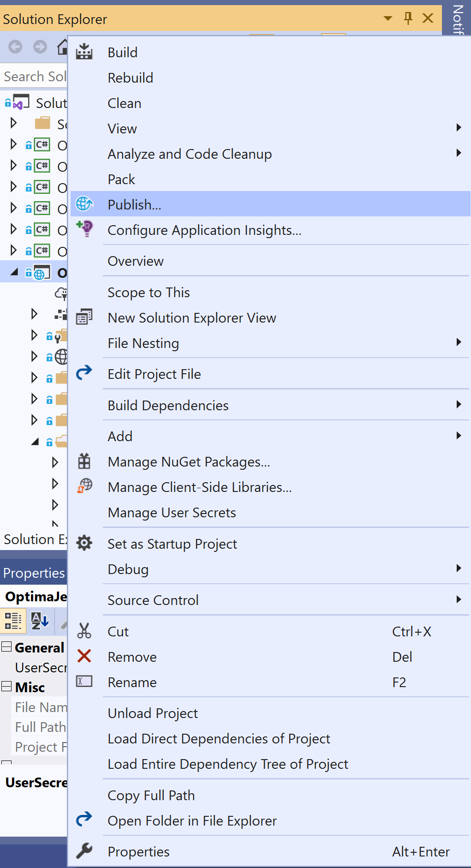The width and height of the screenshot is (471, 868).
Task: Click the Publish globe icon
Action: 84,204
